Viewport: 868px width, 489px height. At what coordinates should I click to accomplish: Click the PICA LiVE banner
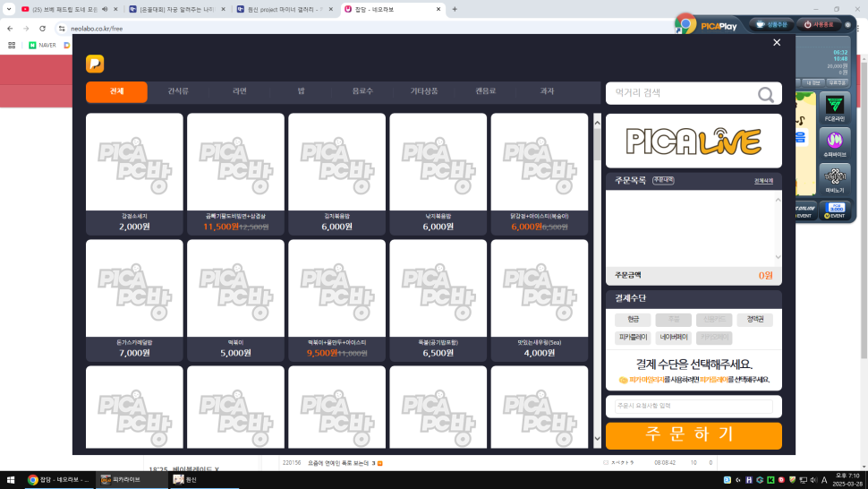pos(694,142)
